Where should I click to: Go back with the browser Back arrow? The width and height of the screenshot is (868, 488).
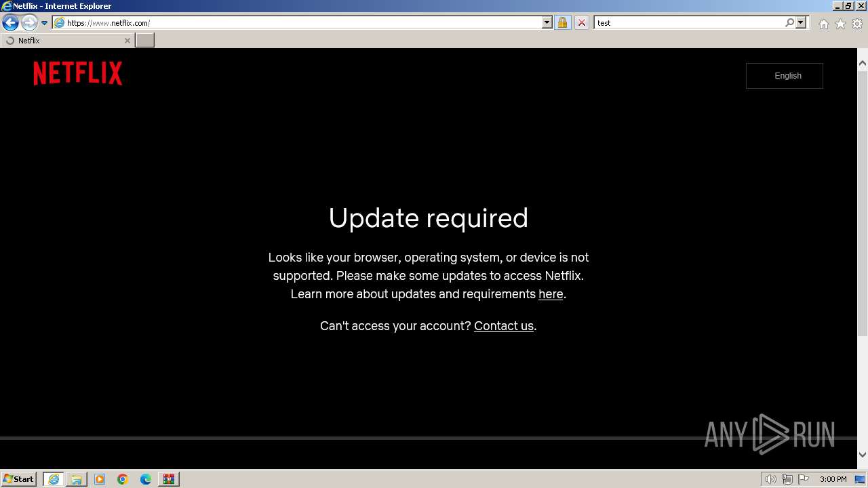coord(10,23)
